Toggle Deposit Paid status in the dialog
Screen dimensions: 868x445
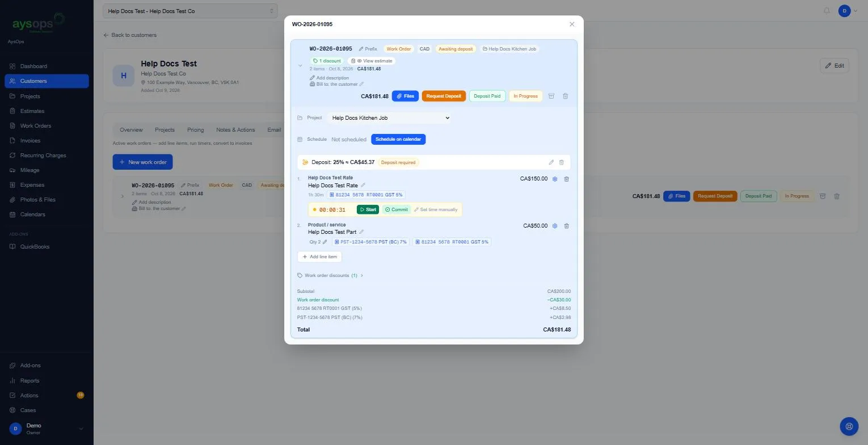pyautogui.click(x=487, y=96)
